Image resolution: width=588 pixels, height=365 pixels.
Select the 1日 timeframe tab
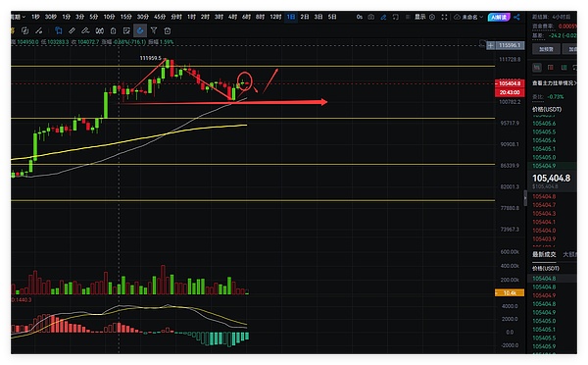pyautogui.click(x=291, y=17)
